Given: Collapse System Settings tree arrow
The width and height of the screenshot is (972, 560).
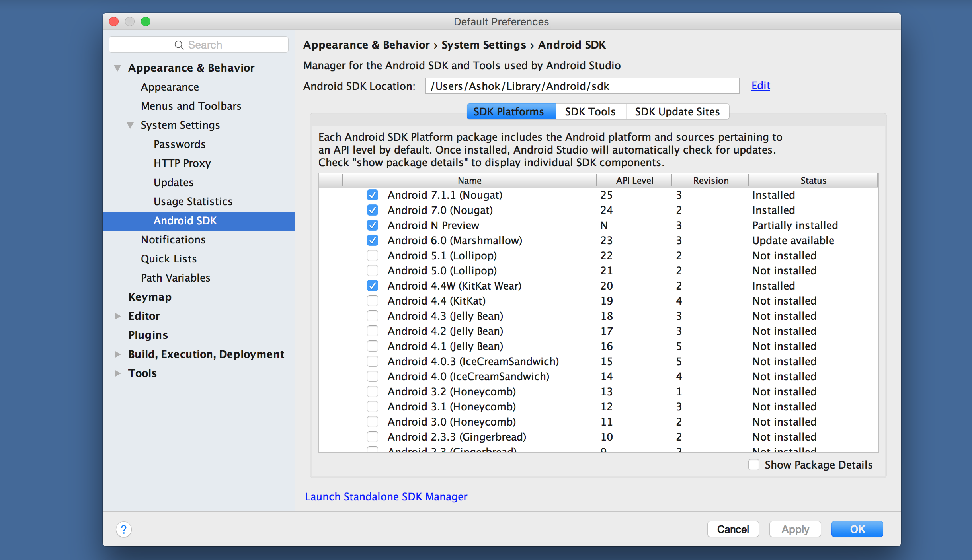Looking at the screenshot, I should [130, 125].
